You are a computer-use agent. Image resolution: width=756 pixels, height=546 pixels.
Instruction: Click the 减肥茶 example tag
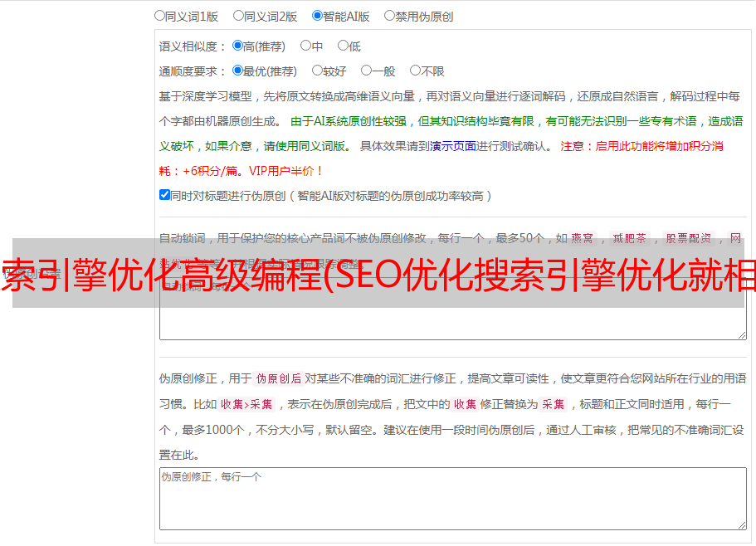[x=629, y=238]
